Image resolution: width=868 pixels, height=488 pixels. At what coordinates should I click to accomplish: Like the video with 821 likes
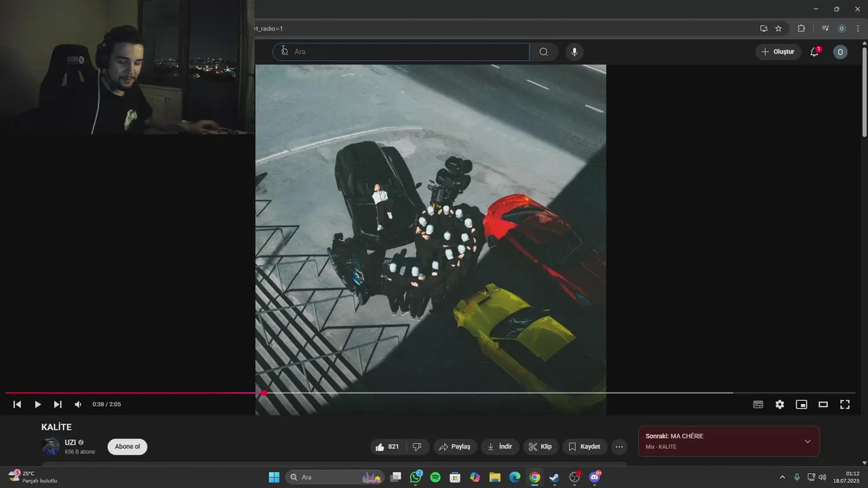[387, 447]
